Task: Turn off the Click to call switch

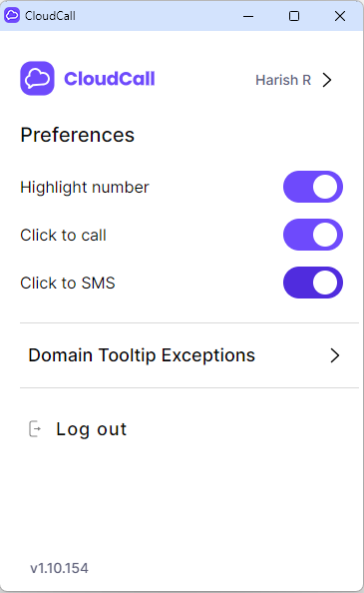Action: pos(313,235)
